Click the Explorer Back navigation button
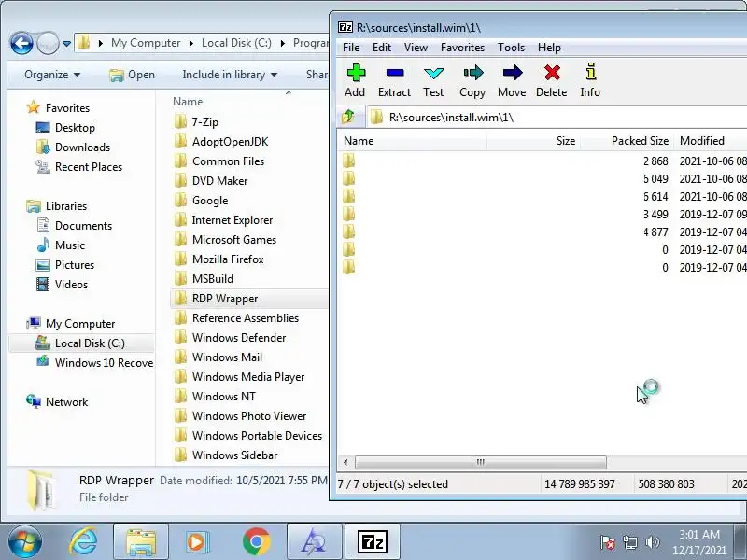 [x=21, y=44]
